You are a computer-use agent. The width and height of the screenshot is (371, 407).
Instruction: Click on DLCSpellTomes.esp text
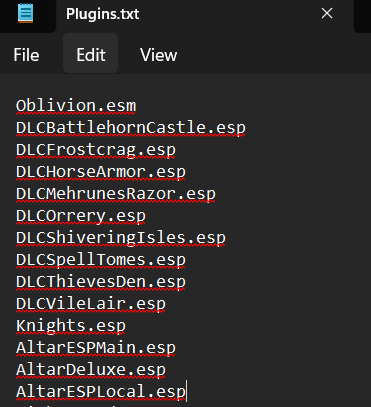click(101, 260)
